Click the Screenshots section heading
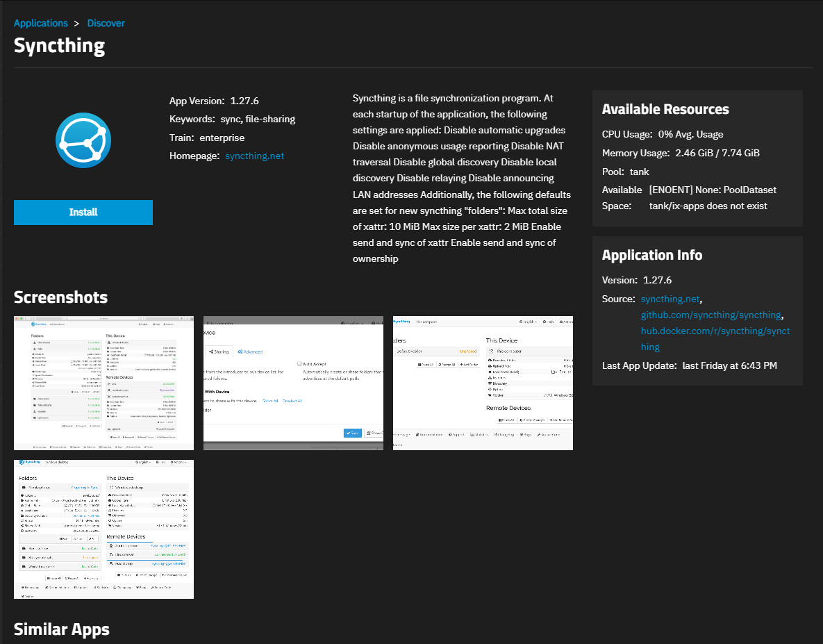The height and width of the screenshot is (644, 823). coord(60,297)
